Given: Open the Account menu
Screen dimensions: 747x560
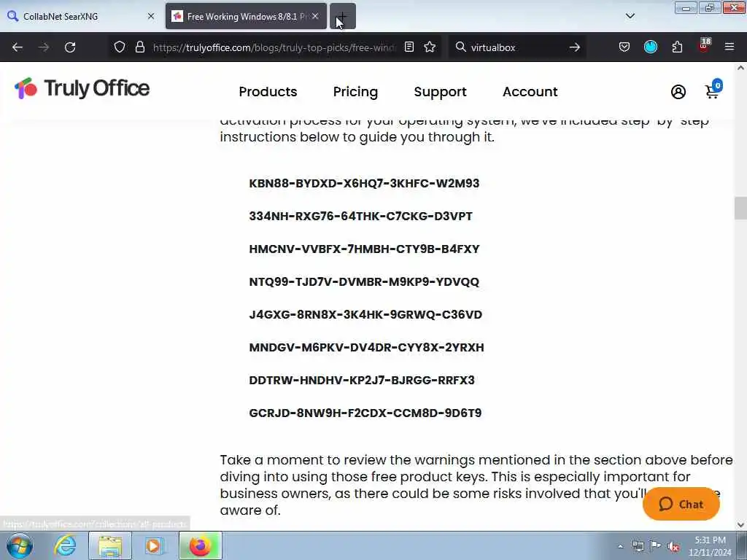Looking at the screenshot, I should [x=530, y=92].
